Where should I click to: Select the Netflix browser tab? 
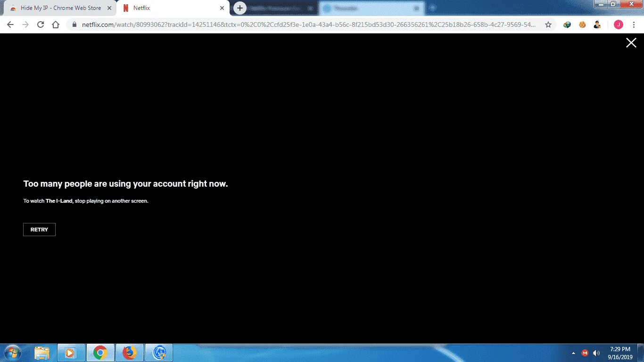click(x=173, y=8)
